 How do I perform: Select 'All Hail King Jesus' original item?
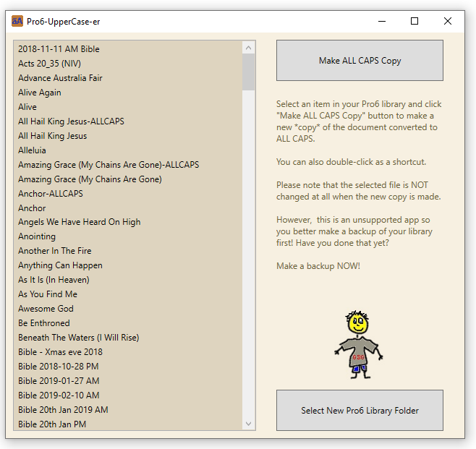[128, 136]
